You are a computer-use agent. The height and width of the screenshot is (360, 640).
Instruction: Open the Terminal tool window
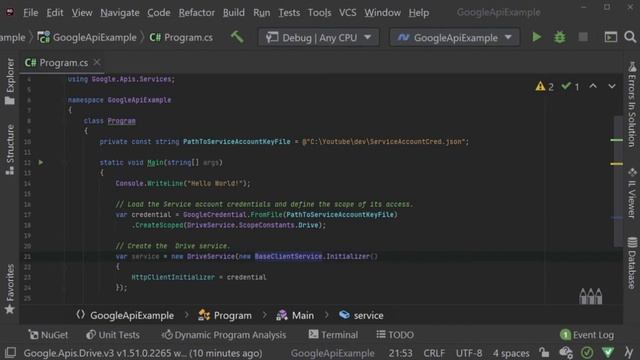point(333,335)
